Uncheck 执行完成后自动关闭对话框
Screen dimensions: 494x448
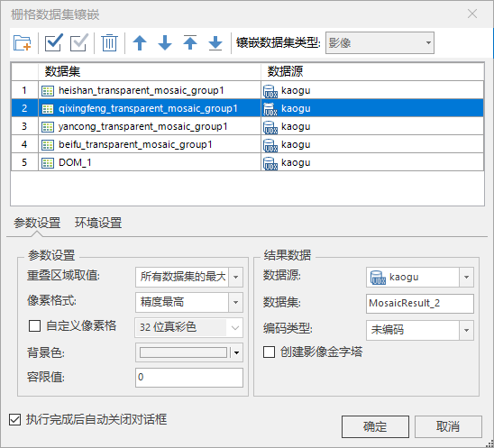pyautogui.click(x=14, y=420)
